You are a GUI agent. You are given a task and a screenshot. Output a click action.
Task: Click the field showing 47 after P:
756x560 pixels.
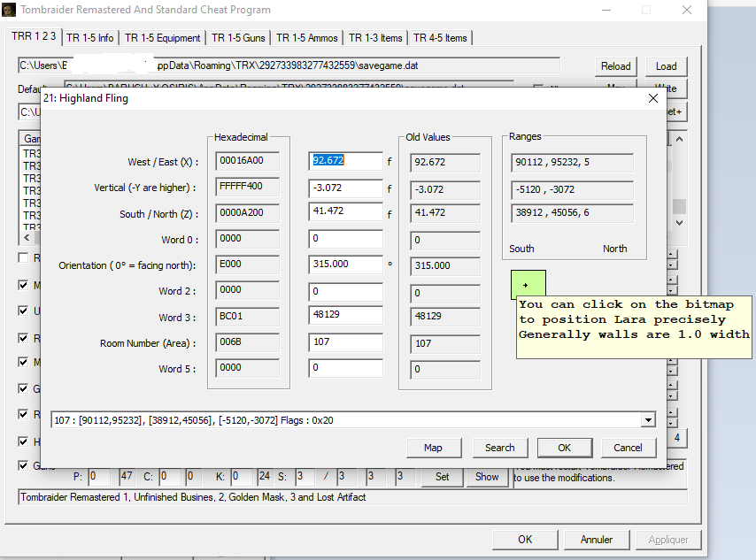127,477
